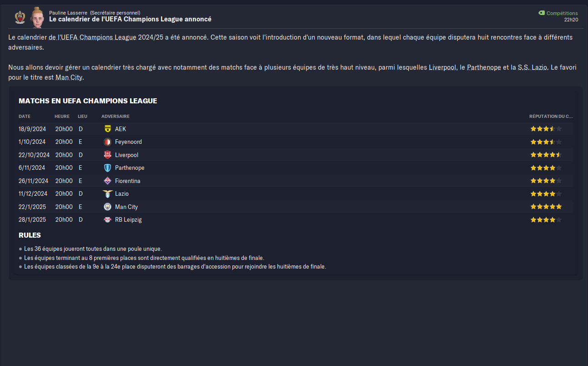Click the Fiorentina club logo
This screenshot has height=366, width=588.
[x=107, y=181]
